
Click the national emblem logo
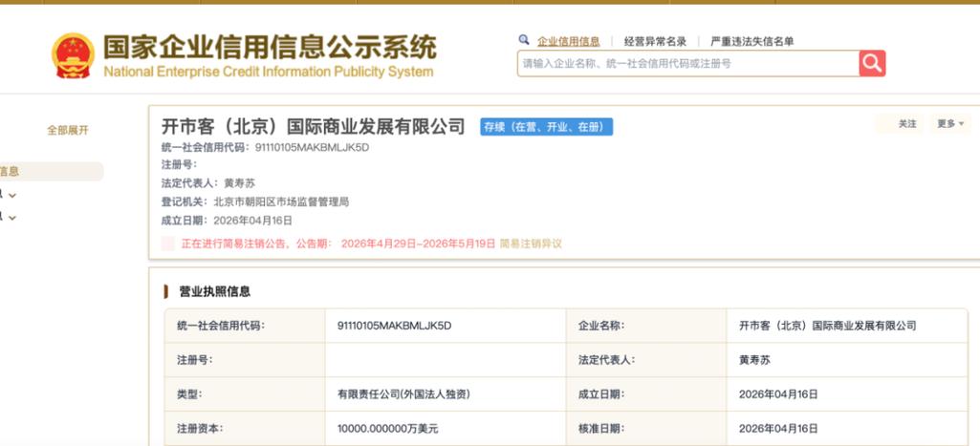pyautogui.click(x=73, y=55)
